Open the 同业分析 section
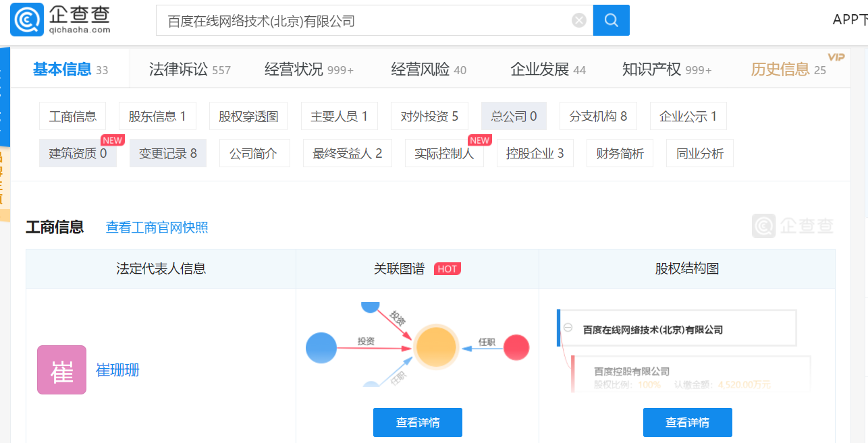 (700, 153)
